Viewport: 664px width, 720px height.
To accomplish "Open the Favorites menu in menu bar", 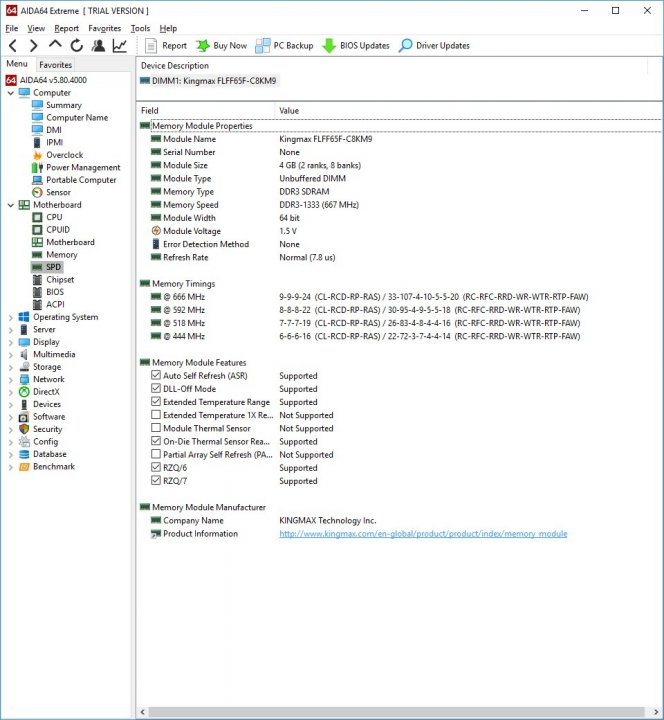I will (x=105, y=28).
